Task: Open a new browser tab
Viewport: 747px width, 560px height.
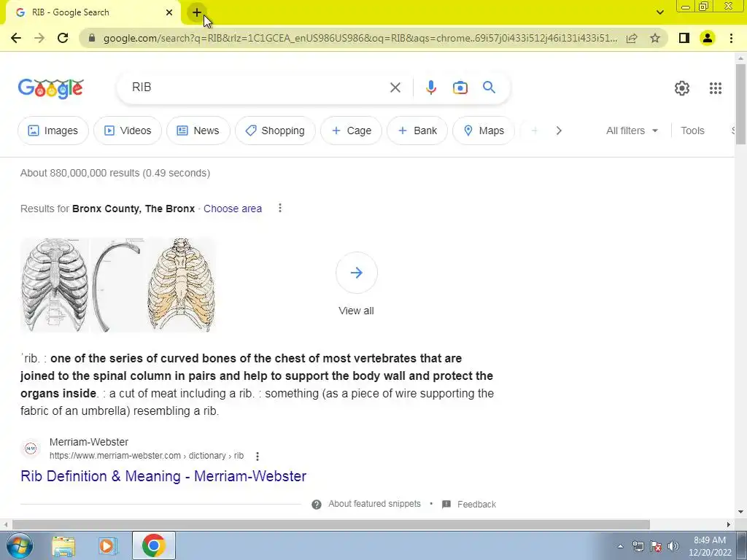Action: [x=197, y=12]
